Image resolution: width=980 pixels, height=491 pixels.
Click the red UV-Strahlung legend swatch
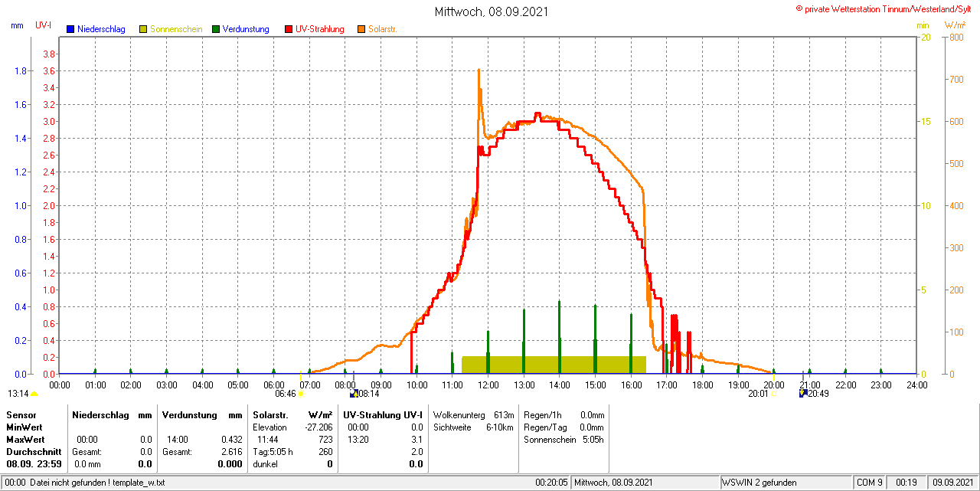(289, 29)
